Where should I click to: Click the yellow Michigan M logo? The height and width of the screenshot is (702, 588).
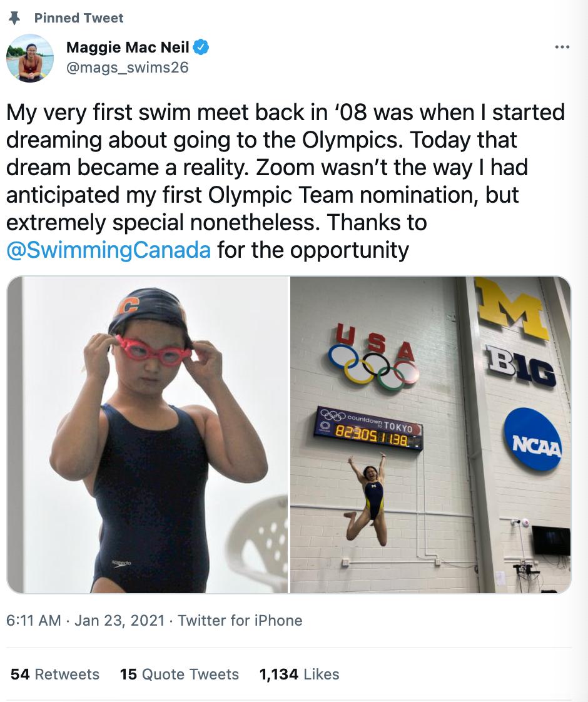(512, 308)
